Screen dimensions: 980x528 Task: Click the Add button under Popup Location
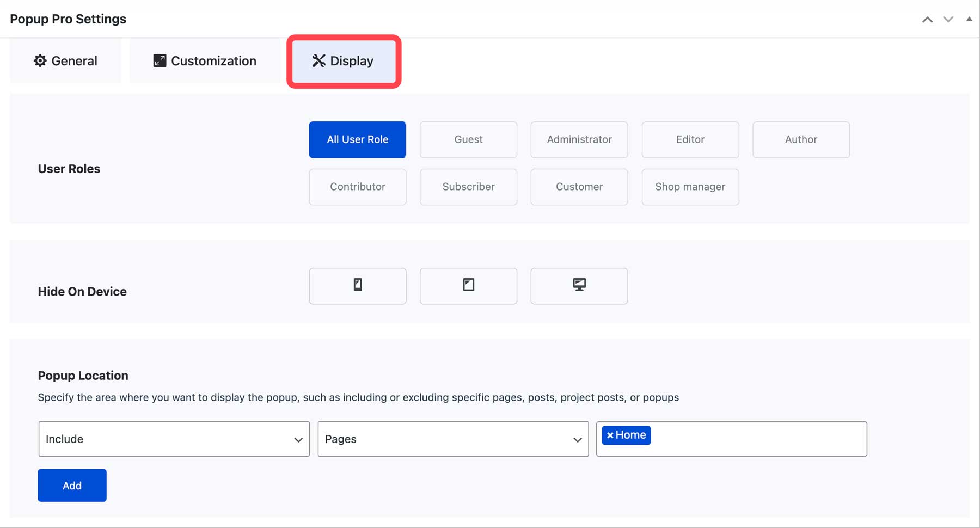[x=71, y=485]
